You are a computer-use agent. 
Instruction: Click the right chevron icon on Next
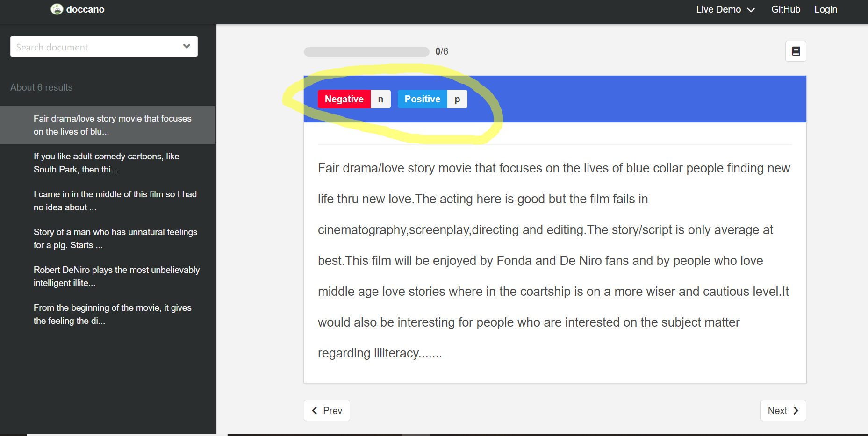796,410
